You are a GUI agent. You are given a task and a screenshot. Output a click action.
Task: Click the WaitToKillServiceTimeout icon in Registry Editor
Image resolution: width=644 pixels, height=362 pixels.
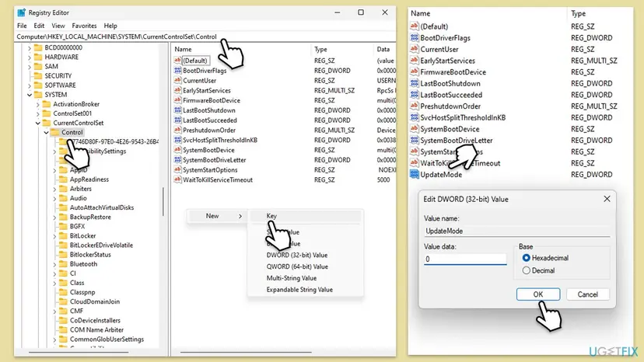[x=177, y=179]
